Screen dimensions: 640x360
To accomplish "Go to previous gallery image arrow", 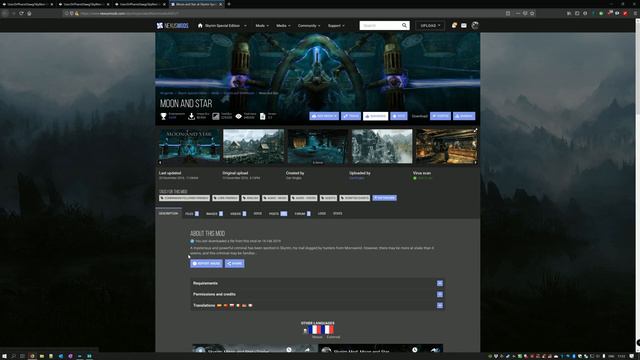I will coord(160,162).
